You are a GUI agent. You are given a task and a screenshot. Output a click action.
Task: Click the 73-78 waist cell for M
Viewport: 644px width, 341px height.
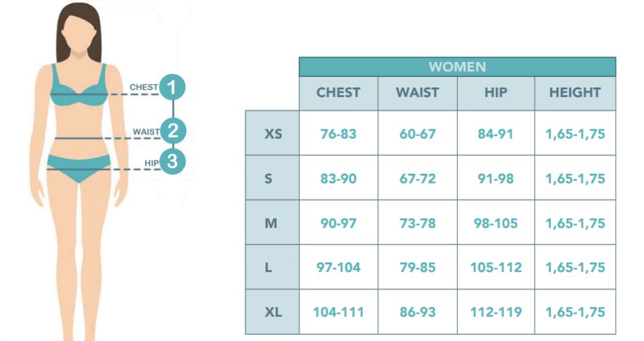coord(417,223)
